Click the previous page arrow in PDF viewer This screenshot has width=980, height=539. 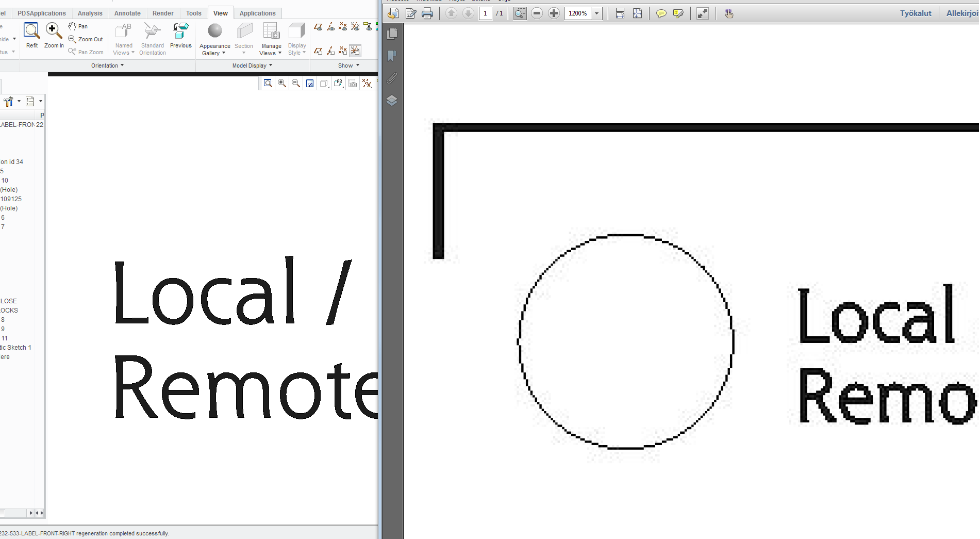point(451,13)
